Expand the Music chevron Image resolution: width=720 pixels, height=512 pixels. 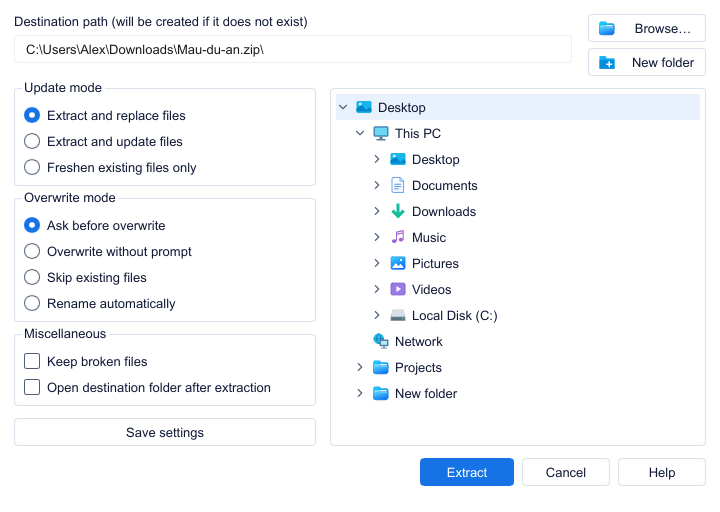377,237
